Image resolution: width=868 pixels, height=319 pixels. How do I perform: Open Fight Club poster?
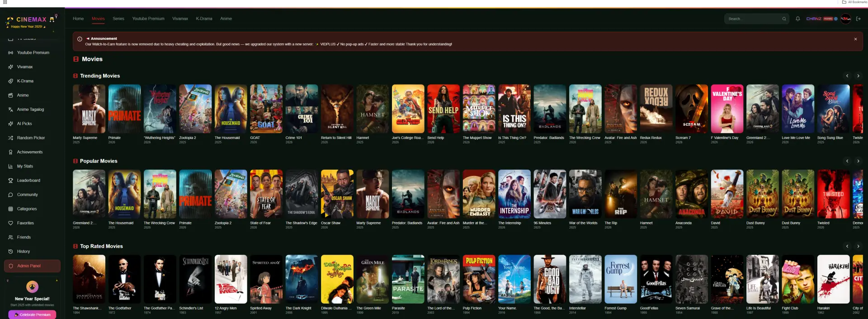pyautogui.click(x=798, y=279)
